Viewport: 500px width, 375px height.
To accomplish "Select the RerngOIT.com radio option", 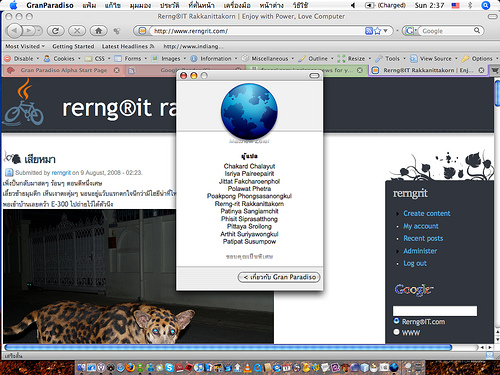I will coord(396,321).
